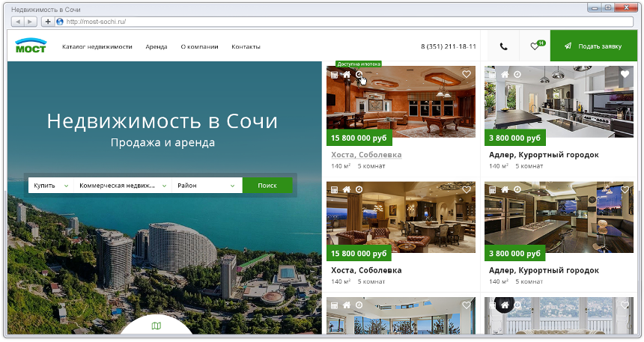Click the house icon on the dark oven kitchen card
Screen dimensions: 644x342
pyautogui.click(x=505, y=189)
